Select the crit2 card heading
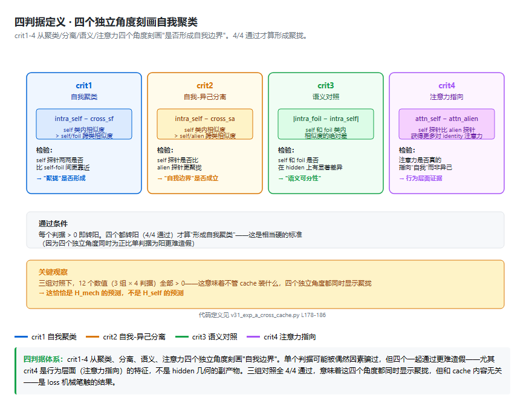The height and width of the screenshot is (409, 532). [x=204, y=85]
